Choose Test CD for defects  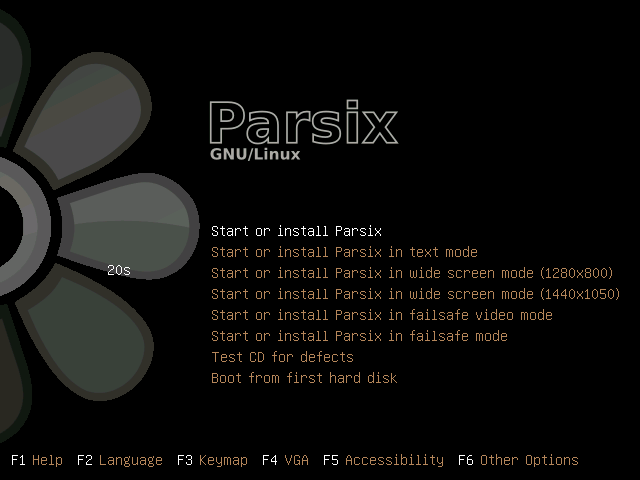[282, 357]
